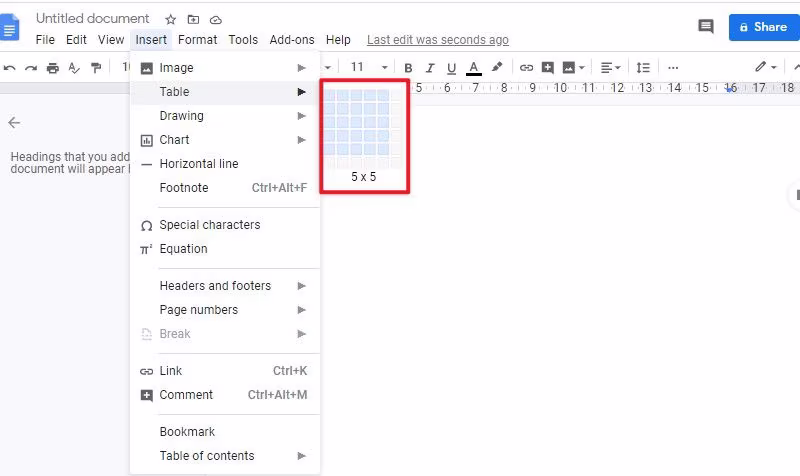Click the insert link toolbar icon
Viewport: 800px width, 476px height.
pos(526,67)
